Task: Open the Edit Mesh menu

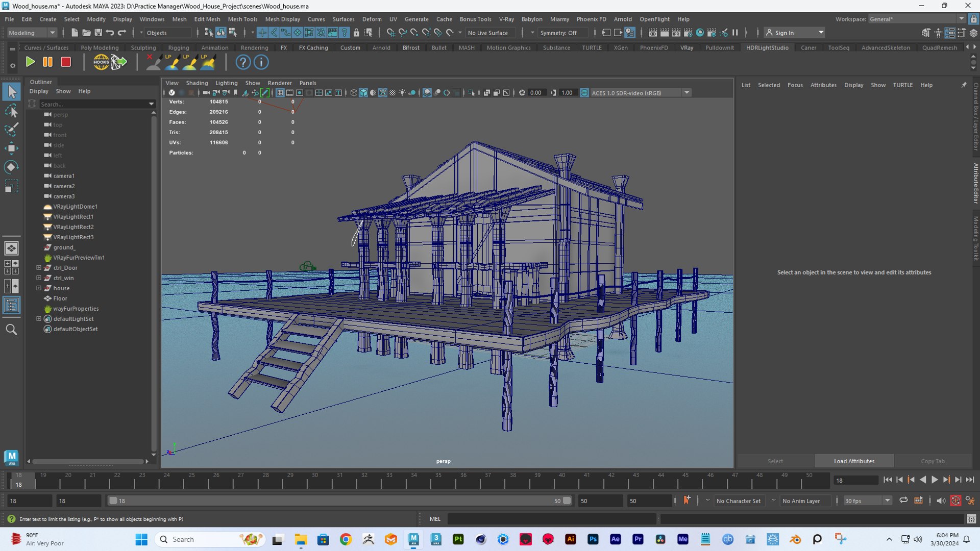Action: click(x=207, y=19)
